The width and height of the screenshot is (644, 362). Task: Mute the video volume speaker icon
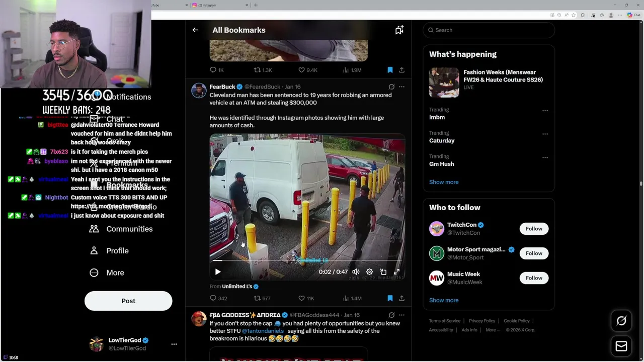(x=356, y=271)
